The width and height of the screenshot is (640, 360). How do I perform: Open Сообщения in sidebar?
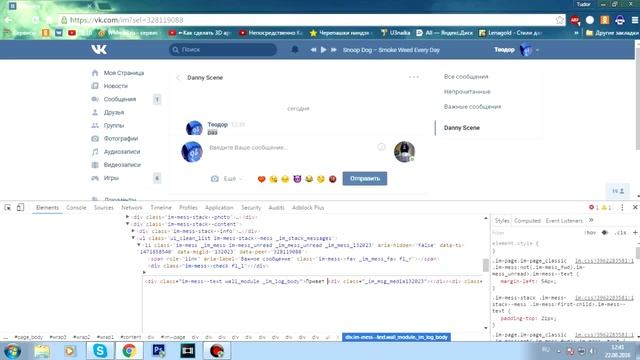point(120,99)
